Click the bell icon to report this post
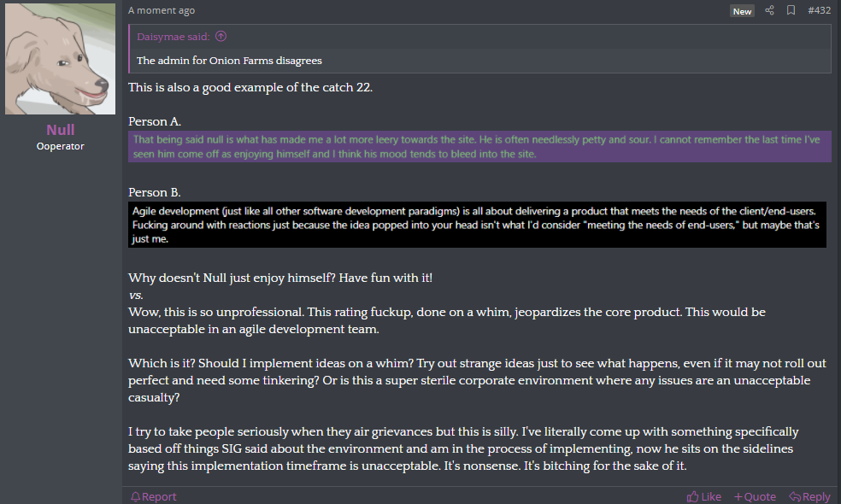The image size is (841, 504). point(136,496)
